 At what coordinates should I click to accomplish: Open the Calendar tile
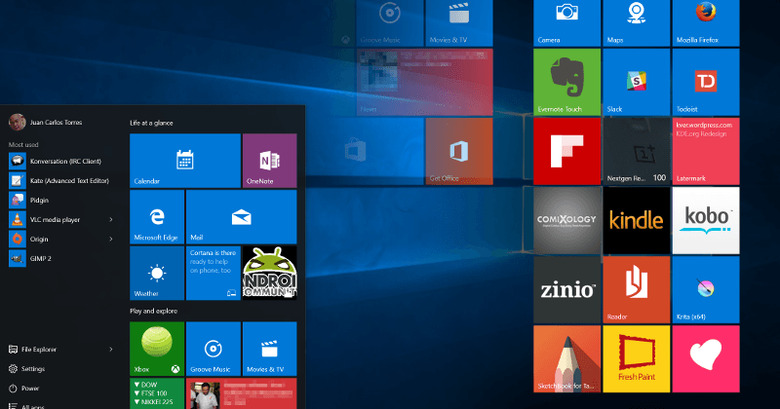(x=185, y=161)
